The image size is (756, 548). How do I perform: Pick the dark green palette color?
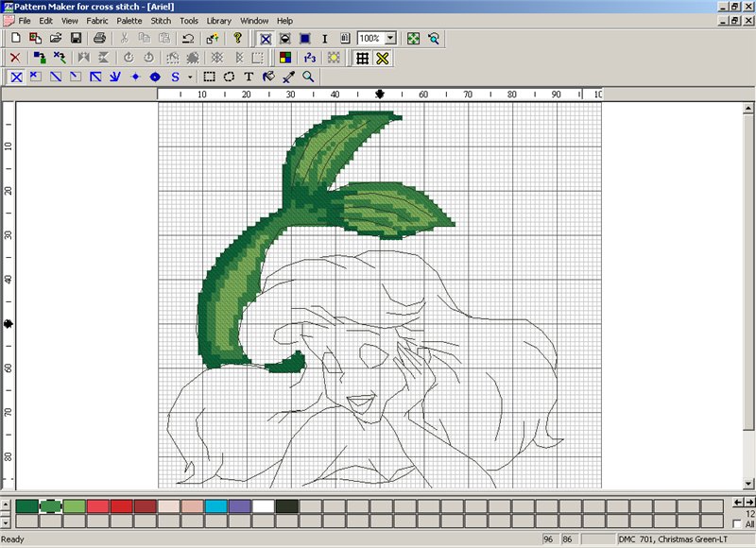pyautogui.click(x=27, y=506)
